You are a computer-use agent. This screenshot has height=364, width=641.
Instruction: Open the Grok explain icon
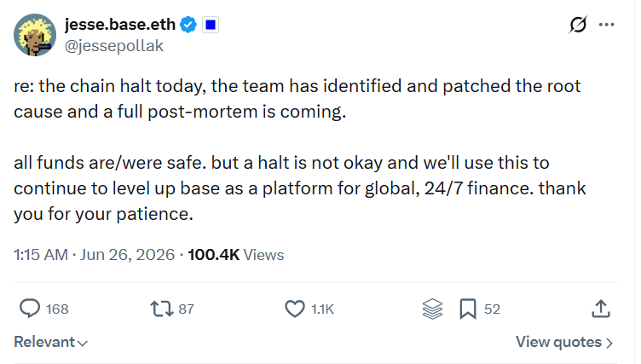pos(578,25)
